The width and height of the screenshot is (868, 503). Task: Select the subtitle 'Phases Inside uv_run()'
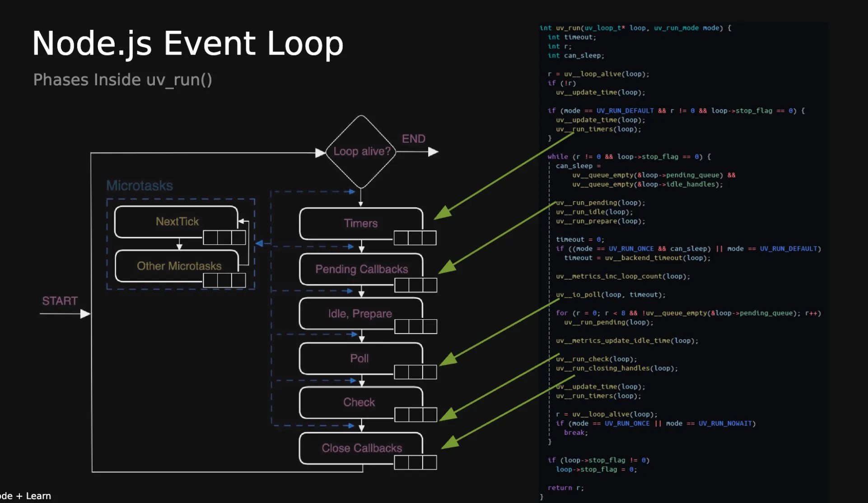123,80
